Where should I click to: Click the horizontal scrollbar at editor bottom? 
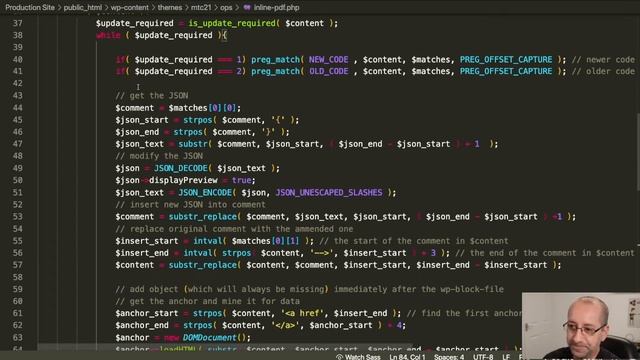click(224, 347)
